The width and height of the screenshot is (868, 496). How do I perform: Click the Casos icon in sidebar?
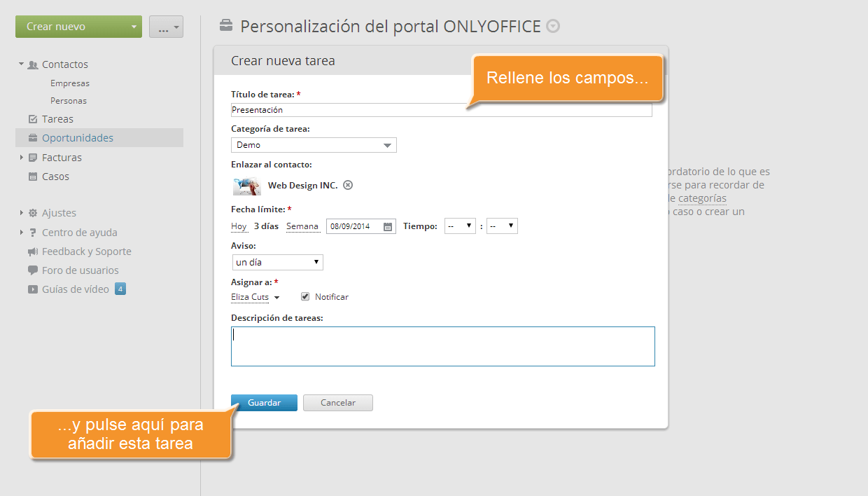pyautogui.click(x=32, y=177)
